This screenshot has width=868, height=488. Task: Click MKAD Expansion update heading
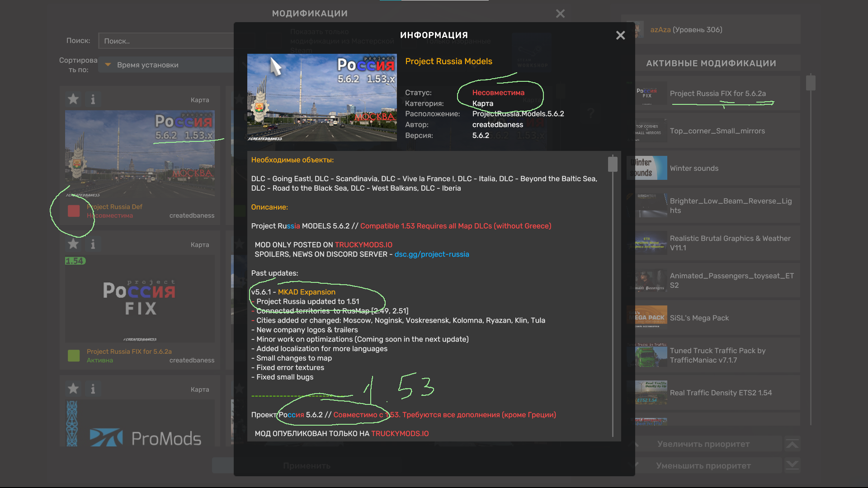pos(307,292)
